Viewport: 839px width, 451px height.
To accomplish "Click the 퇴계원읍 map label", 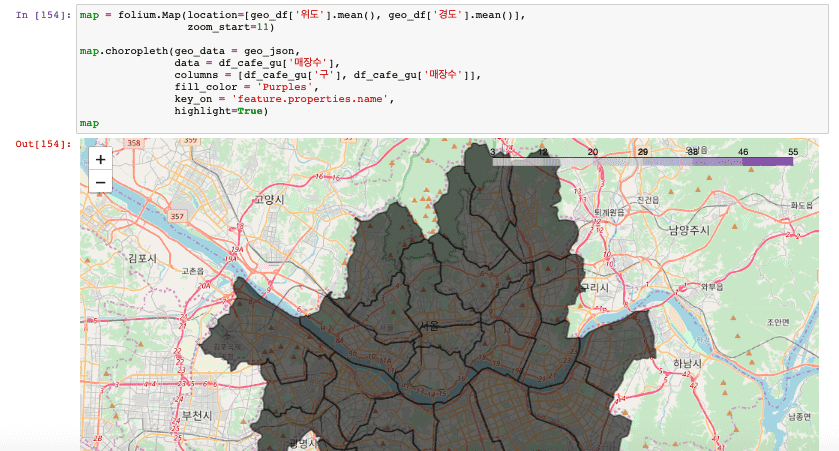I will click(609, 212).
